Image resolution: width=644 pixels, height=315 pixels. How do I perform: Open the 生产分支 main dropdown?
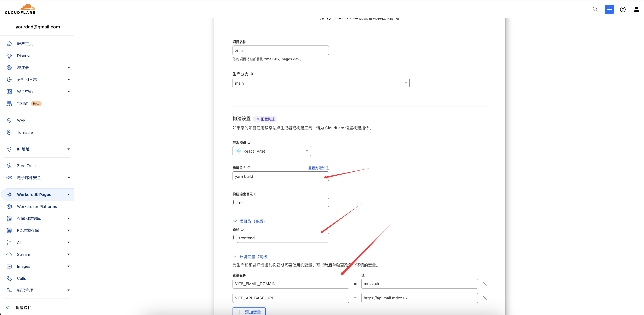(x=321, y=83)
